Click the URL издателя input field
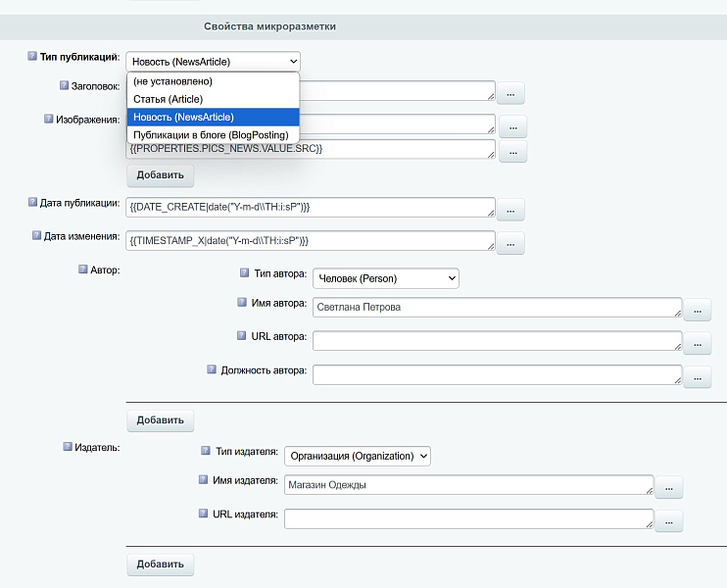This screenshot has height=588, width=727. pos(468,519)
